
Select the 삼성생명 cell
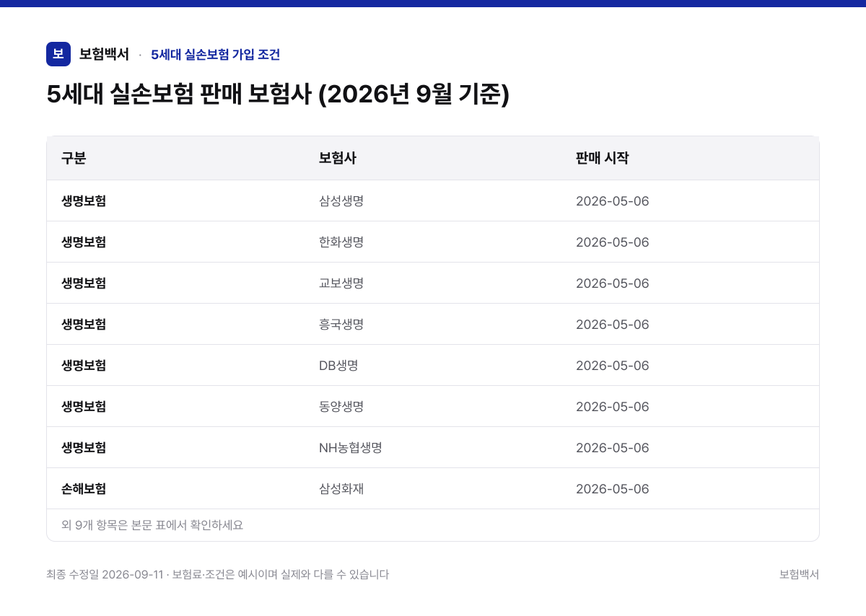(x=341, y=201)
